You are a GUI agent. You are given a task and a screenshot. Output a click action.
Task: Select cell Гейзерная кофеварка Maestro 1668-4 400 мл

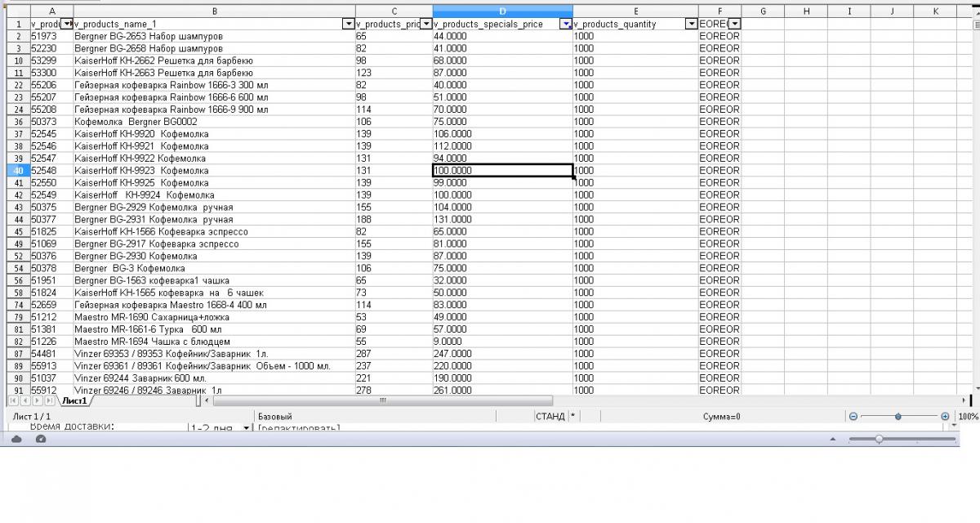click(214, 305)
